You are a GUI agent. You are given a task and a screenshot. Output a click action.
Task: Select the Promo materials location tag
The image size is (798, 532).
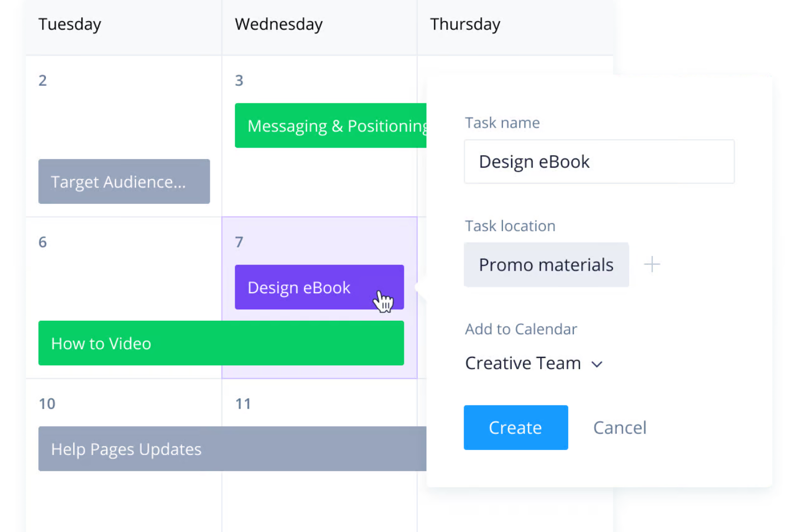click(546, 265)
